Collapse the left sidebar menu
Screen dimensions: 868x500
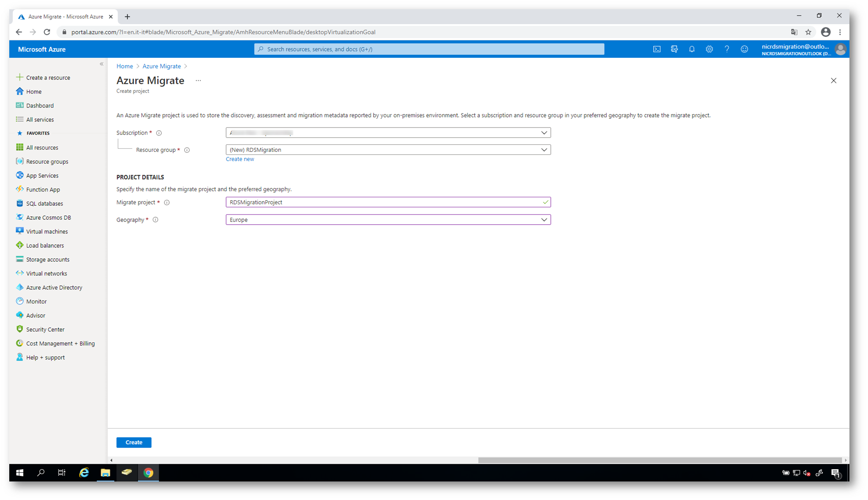point(102,64)
